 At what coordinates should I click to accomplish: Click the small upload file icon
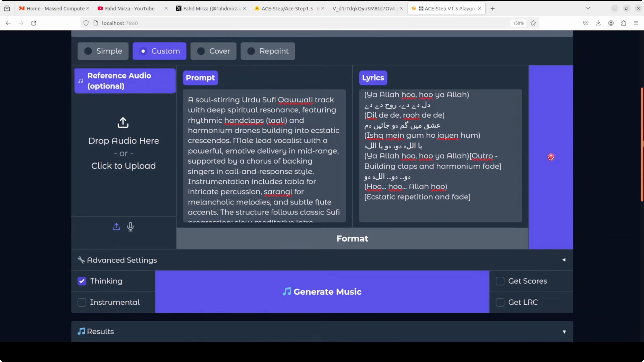pos(116,227)
